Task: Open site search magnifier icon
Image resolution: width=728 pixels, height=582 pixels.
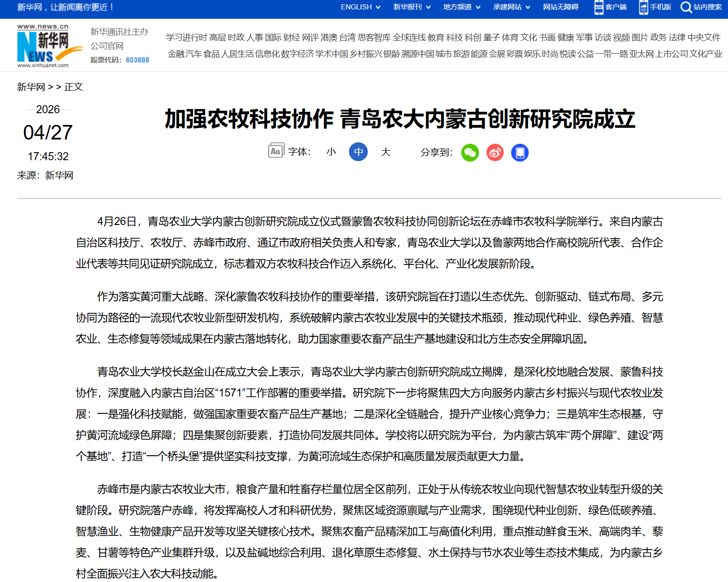Action: (686, 7)
